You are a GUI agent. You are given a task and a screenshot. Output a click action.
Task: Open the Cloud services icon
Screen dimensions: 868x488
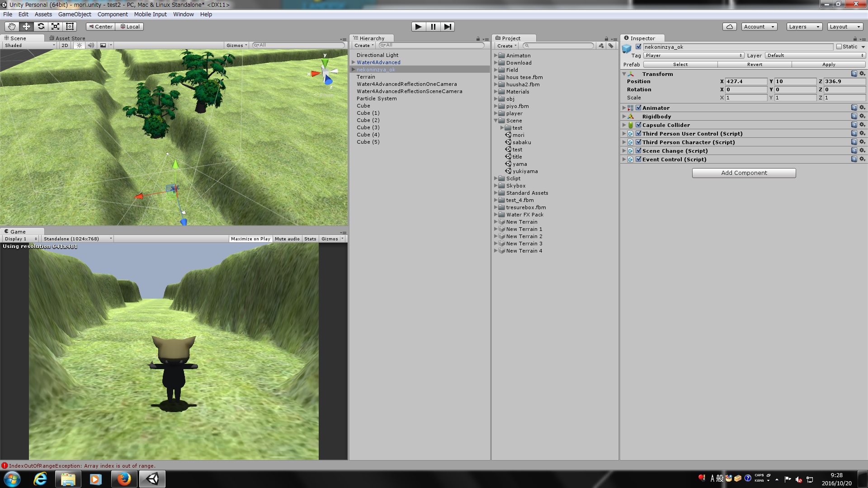tap(729, 27)
